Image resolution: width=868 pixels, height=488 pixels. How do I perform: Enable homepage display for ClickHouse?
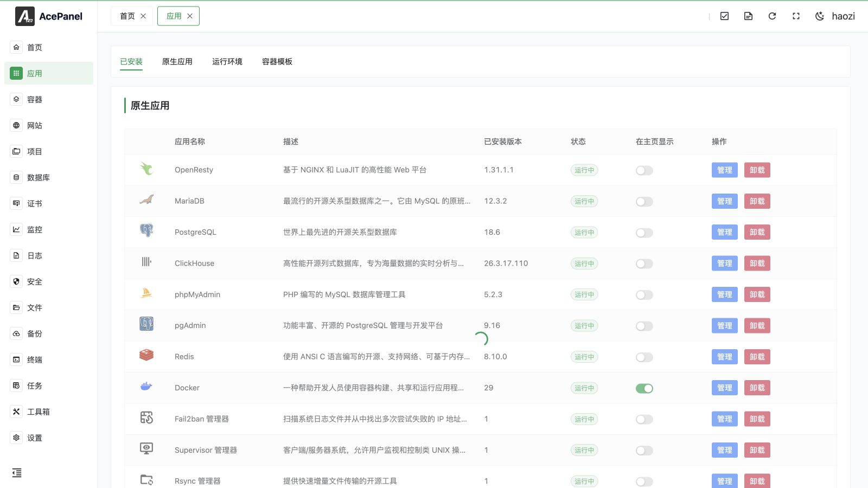[644, 264]
